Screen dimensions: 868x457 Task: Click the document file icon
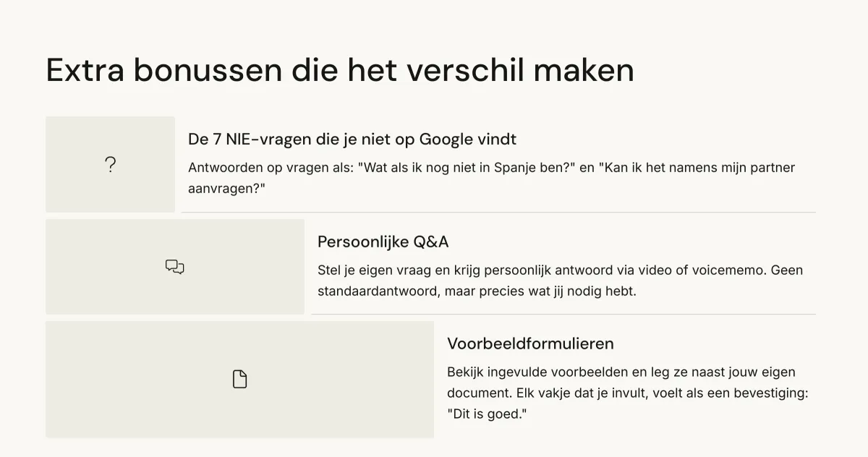pos(239,380)
